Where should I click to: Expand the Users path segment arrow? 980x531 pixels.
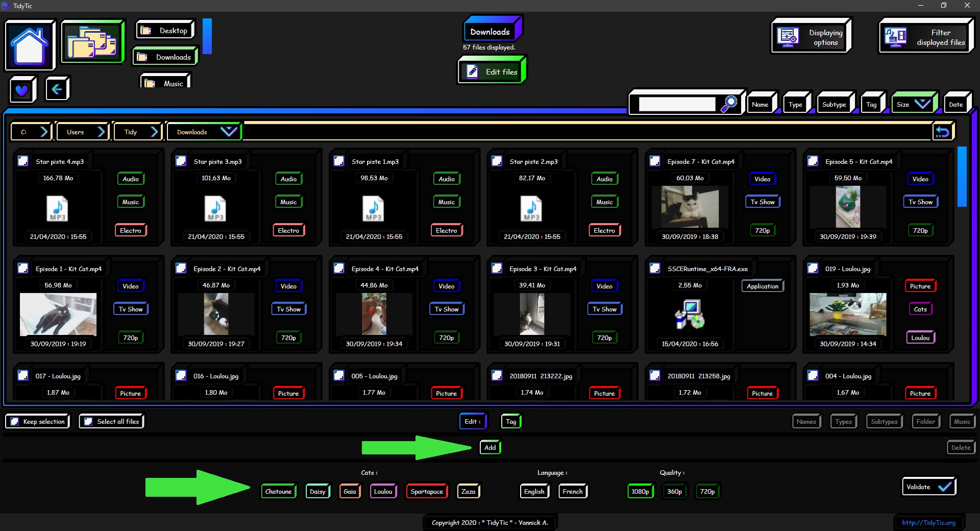click(101, 132)
